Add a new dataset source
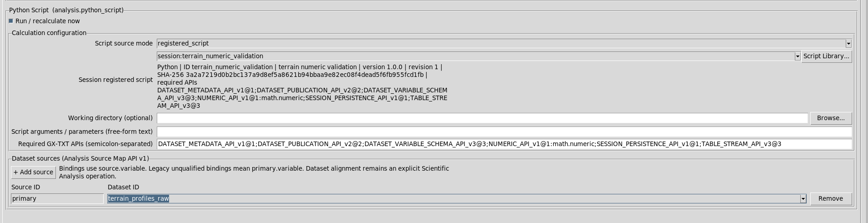This screenshot has height=223, width=868. (34, 172)
